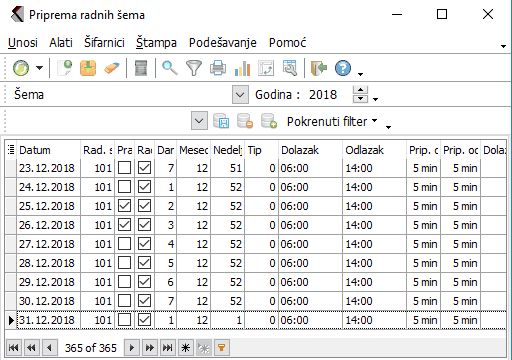Toggle Praznik checkbox for 23.12.2018
This screenshot has width=512, height=360.
point(125,168)
